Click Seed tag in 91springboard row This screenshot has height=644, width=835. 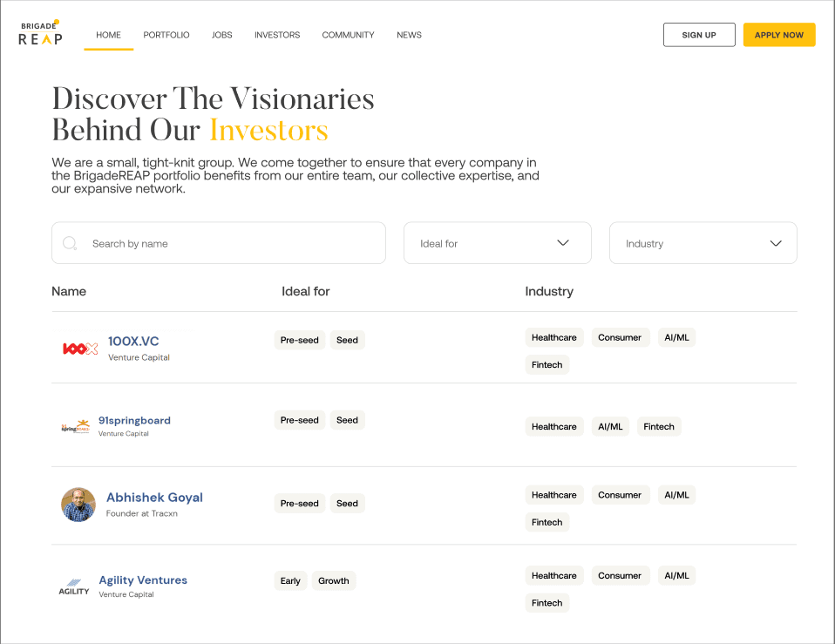pos(347,420)
